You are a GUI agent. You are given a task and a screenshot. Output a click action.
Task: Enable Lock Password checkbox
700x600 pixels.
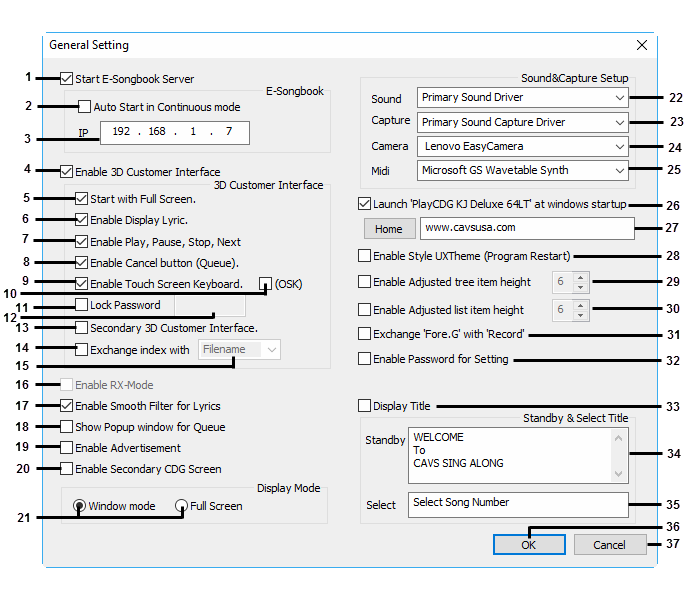point(82,305)
